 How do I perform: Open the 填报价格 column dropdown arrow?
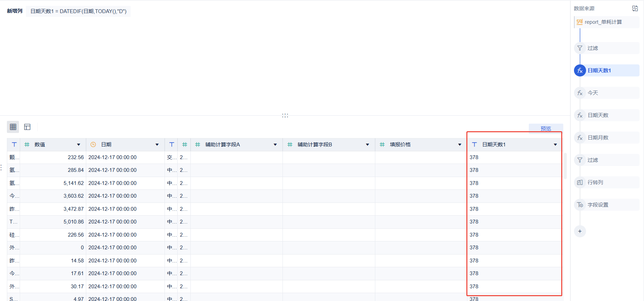(460, 145)
